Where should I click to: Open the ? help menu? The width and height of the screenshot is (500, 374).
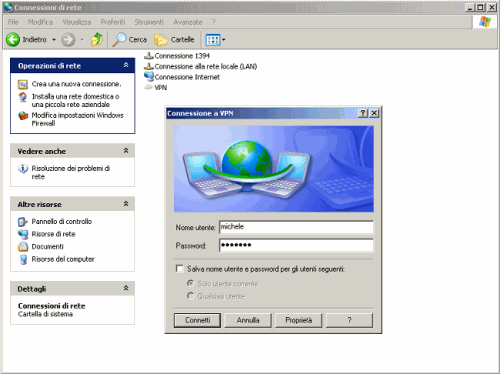(214, 22)
